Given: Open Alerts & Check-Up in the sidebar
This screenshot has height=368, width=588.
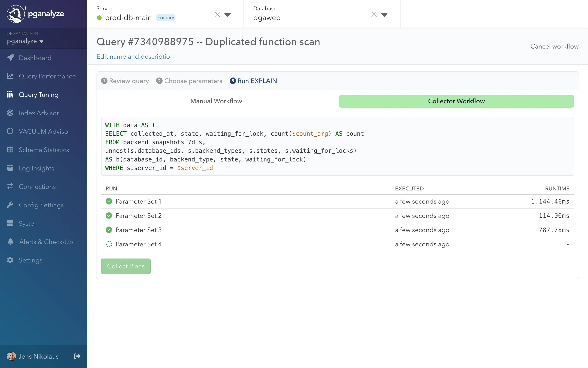Looking at the screenshot, I should tap(43, 242).
